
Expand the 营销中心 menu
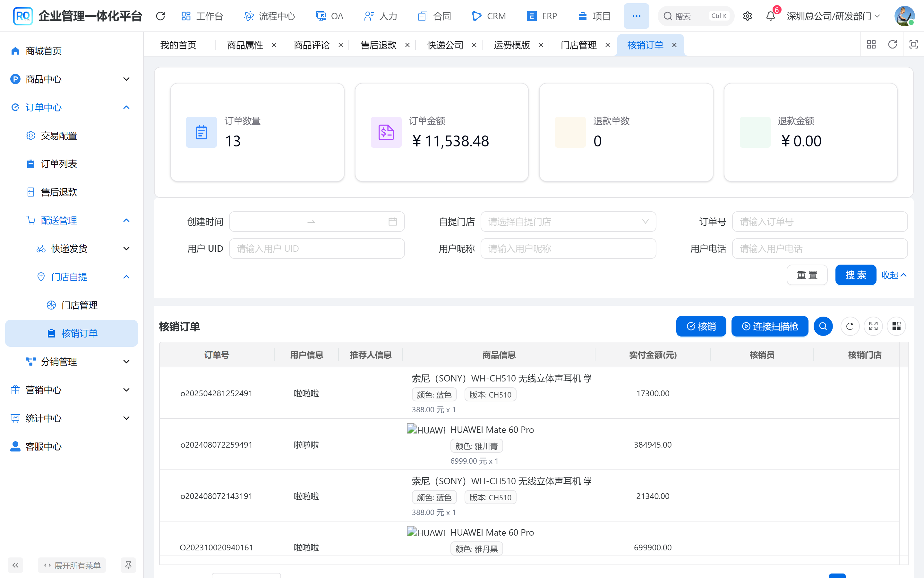(x=72, y=390)
